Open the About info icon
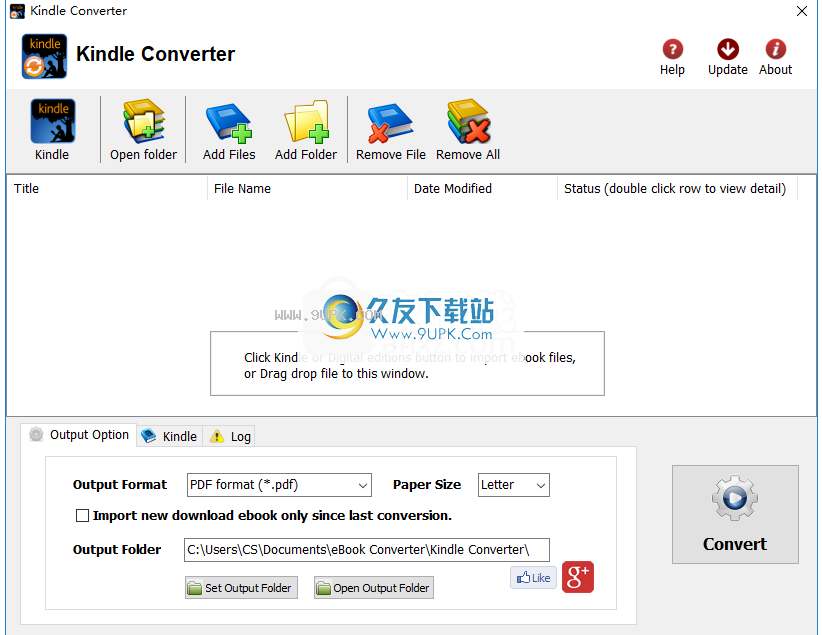Screen dimensions: 822x635 coord(775,49)
